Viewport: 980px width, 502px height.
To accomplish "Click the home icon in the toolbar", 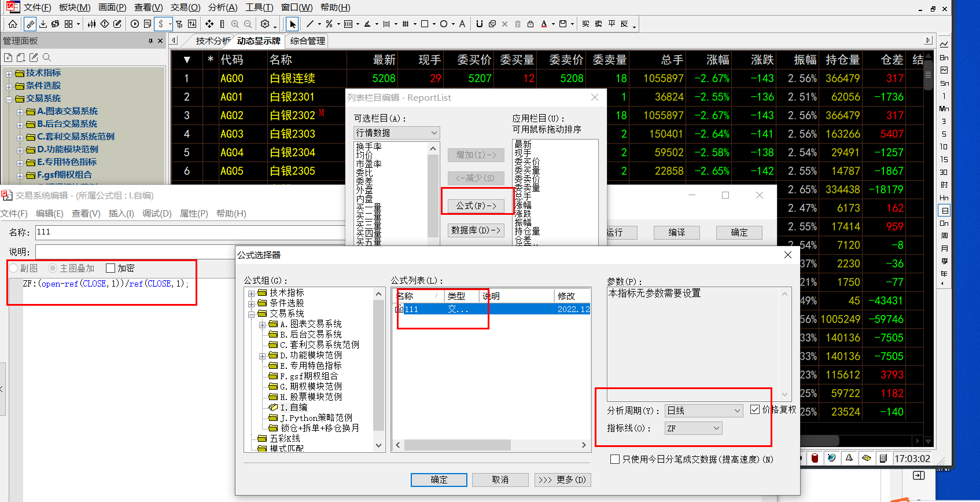I will coord(13,24).
